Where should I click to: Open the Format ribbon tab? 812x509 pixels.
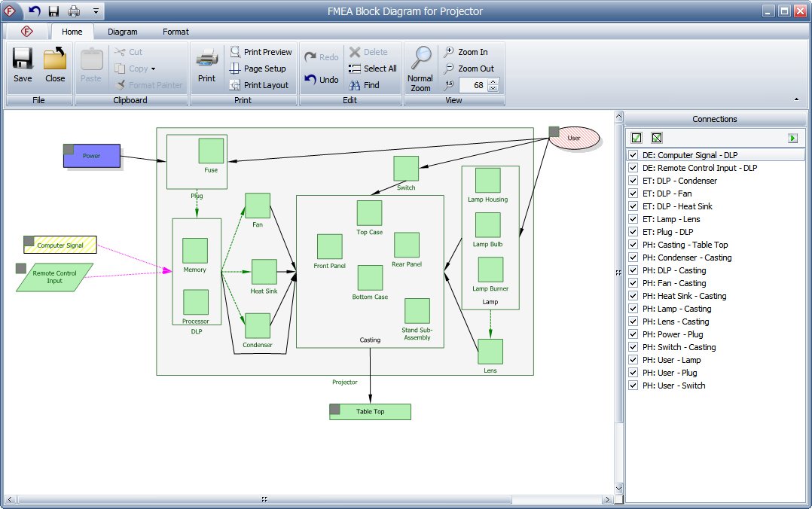coord(176,32)
